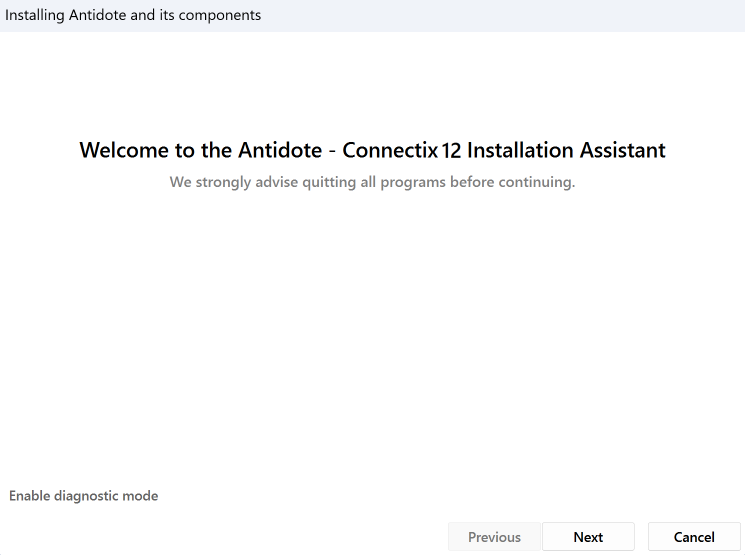Image resolution: width=745 pixels, height=555 pixels.
Task: Exit the setup using Cancel
Action: click(x=694, y=537)
